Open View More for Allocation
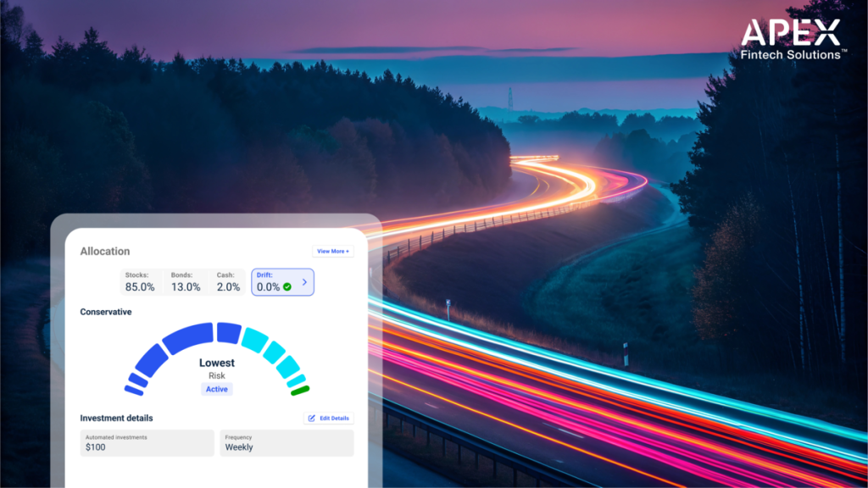 coord(333,252)
